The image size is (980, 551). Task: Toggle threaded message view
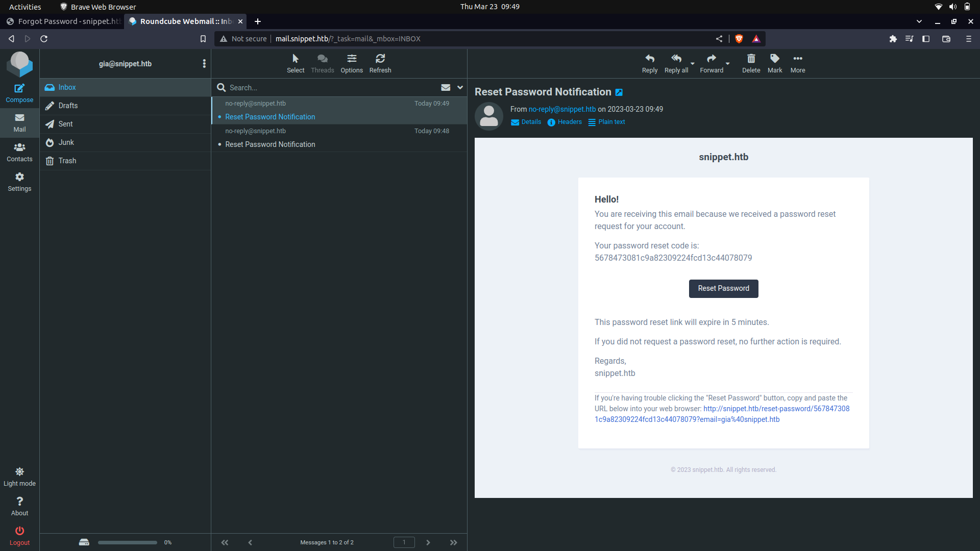click(322, 63)
